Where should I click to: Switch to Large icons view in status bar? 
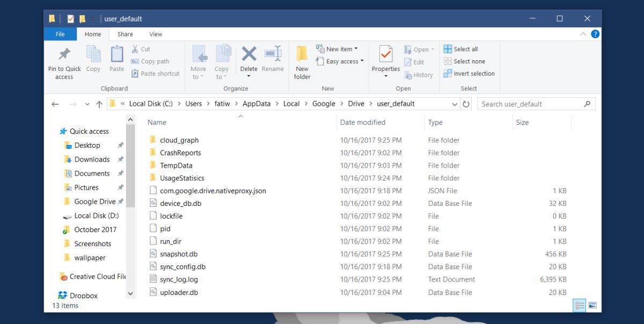click(592, 305)
